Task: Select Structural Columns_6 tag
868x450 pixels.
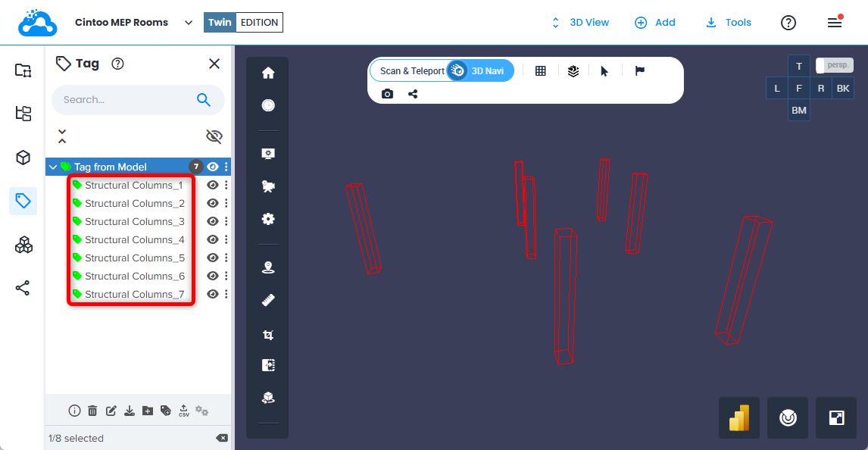Action: pos(135,277)
